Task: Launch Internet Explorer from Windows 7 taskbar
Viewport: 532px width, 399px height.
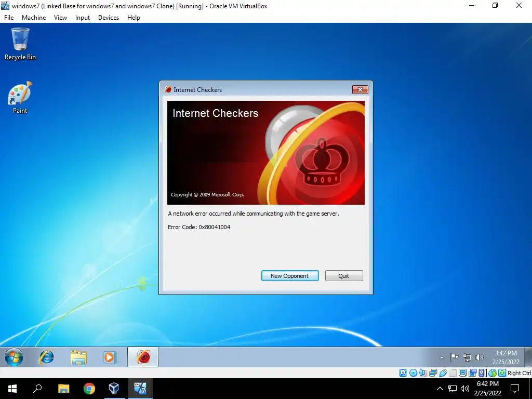Action: click(46, 357)
